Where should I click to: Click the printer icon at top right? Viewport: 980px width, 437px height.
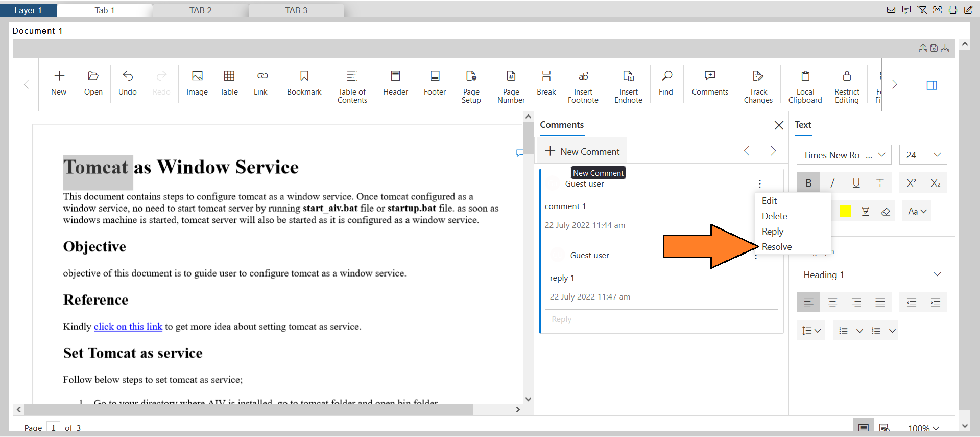click(x=953, y=10)
